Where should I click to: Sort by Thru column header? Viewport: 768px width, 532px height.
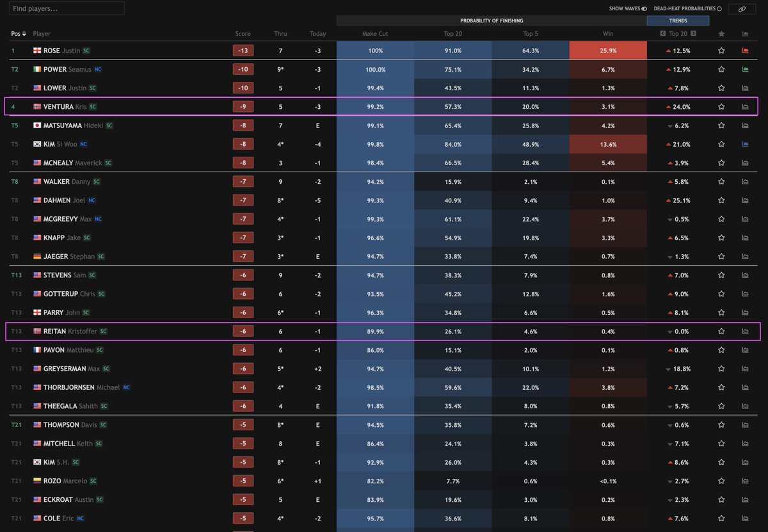click(280, 34)
